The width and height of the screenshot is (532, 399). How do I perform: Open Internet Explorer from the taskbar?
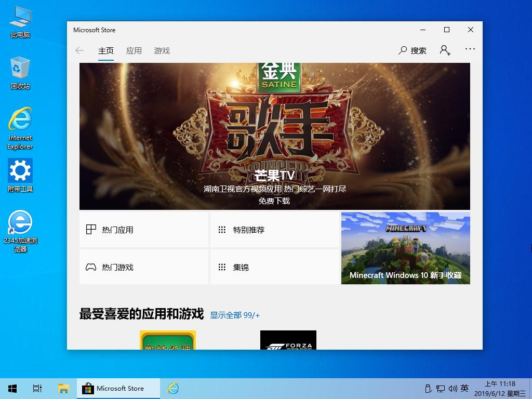point(173,389)
